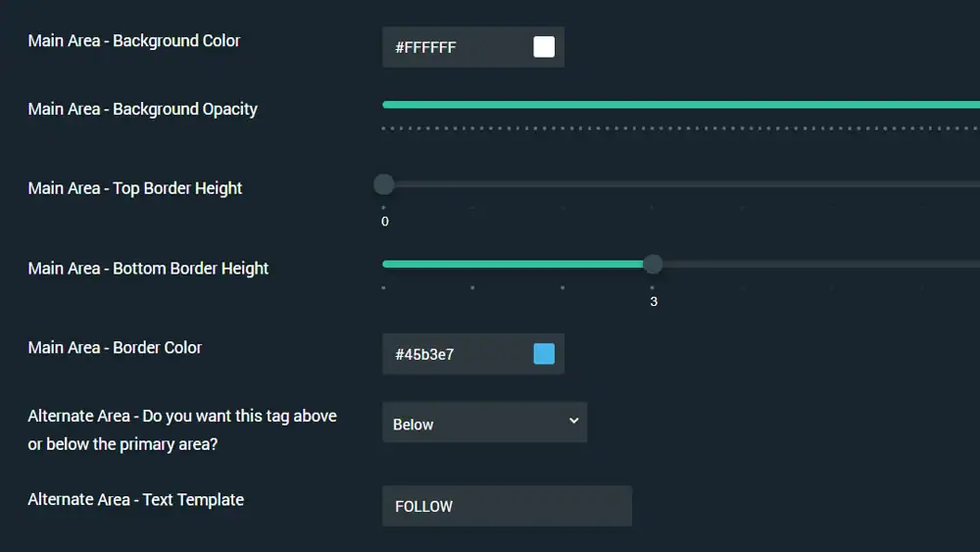Screen dimensions: 980x552
Task: Open the white Background Color swatch picker
Action: coord(544,47)
